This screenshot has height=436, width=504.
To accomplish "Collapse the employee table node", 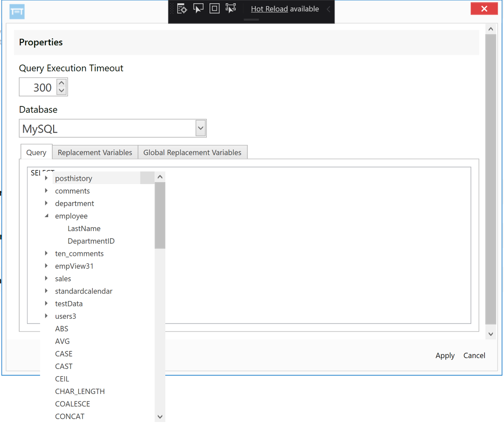I will coord(46,216).
